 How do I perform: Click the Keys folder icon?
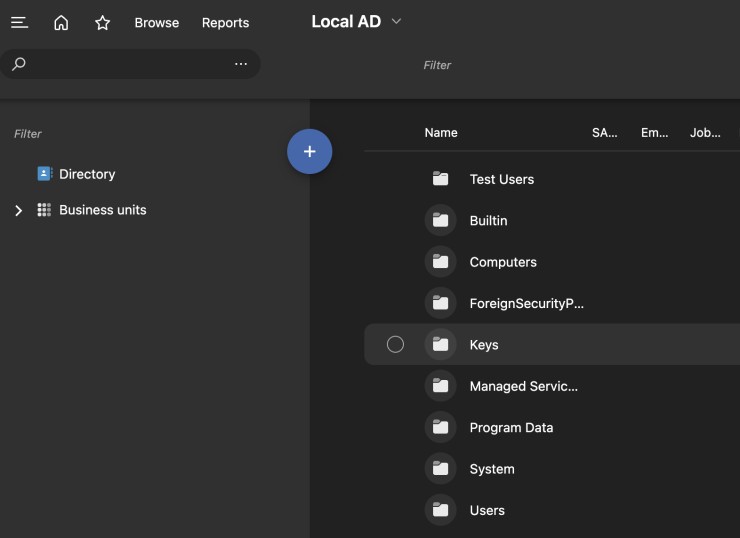(x=440, y=344)
